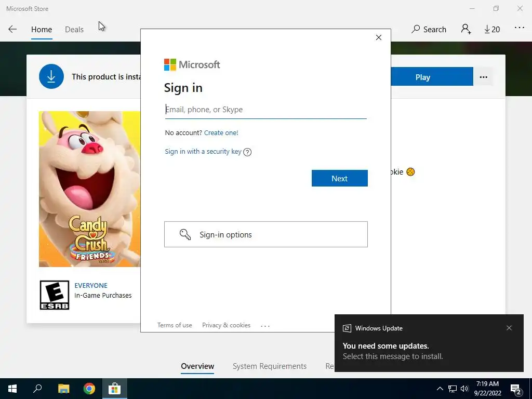The image size is (532, 399).
Task: Launch File Explorer from taskbar
Action: coord(63,389)
